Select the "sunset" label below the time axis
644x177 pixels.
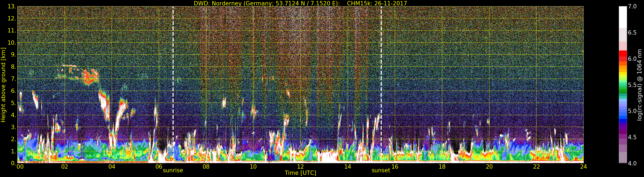[x=381, y=170]
